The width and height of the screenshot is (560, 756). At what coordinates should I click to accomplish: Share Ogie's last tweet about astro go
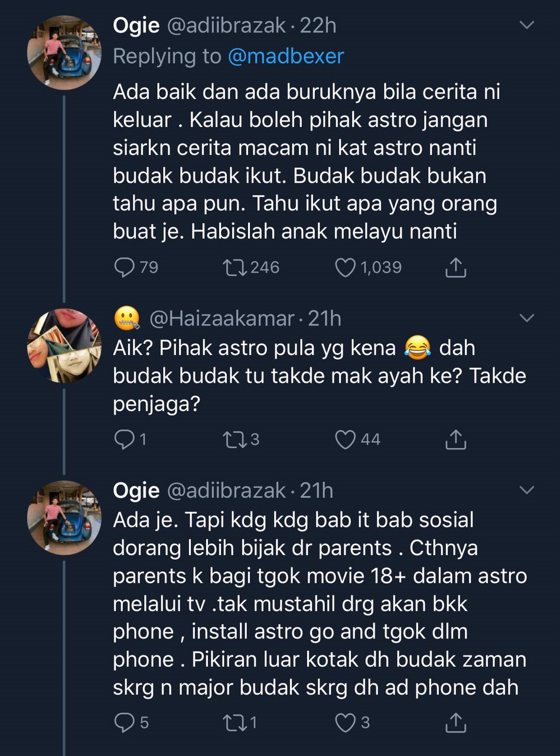pyautogui.click(x=455, y=723)
